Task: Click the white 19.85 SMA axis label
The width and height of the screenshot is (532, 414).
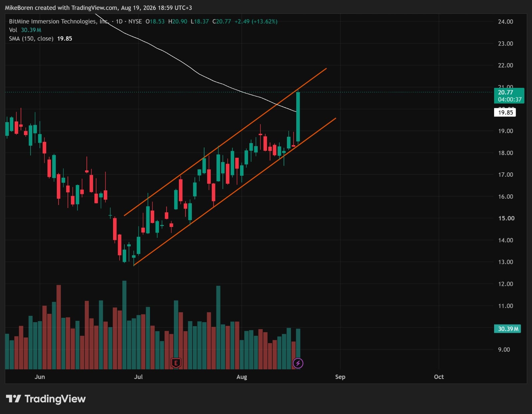Action: 505,112
